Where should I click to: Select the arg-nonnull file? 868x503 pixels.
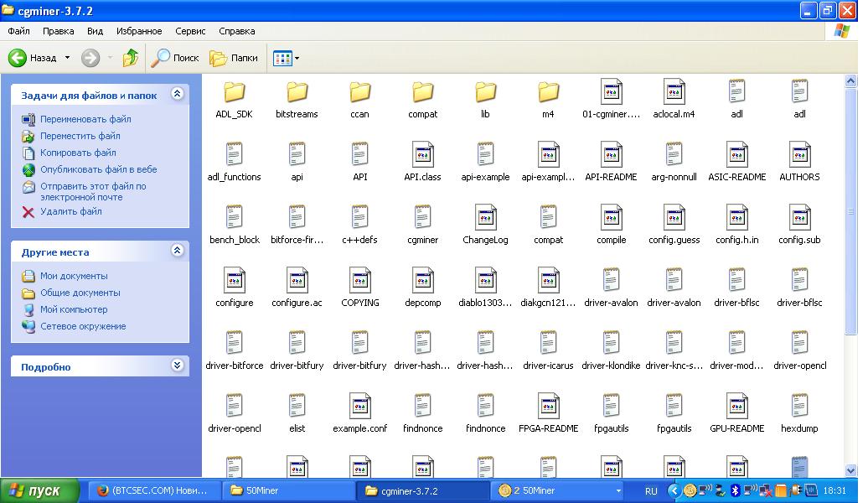(674, 163)
